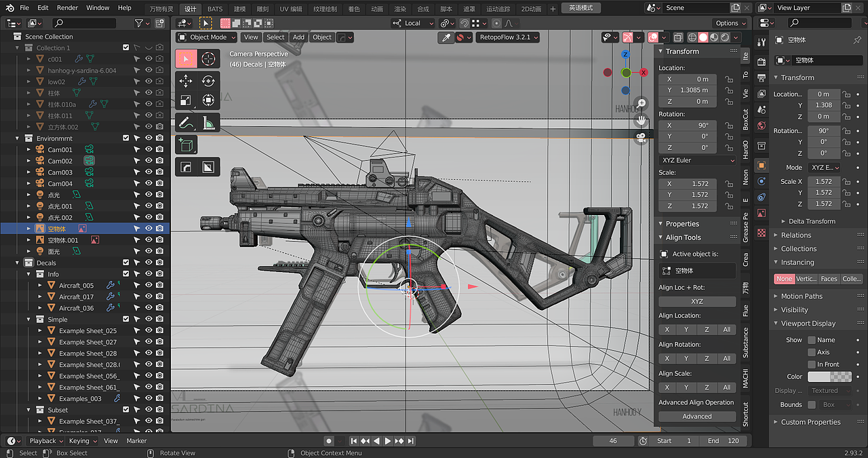Click new collection icon in outliner header
Screen dimensions: 868x458
(161, 23)
